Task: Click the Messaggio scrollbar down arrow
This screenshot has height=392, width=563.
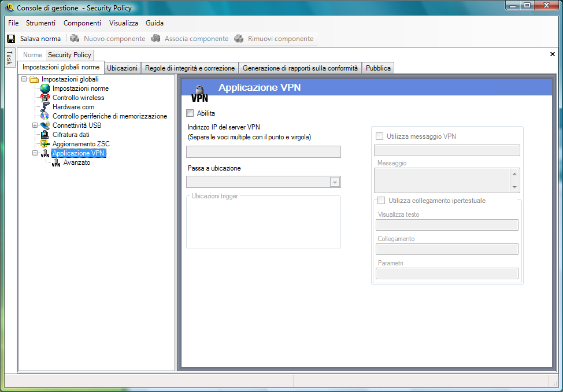Action: pos(514,187)
